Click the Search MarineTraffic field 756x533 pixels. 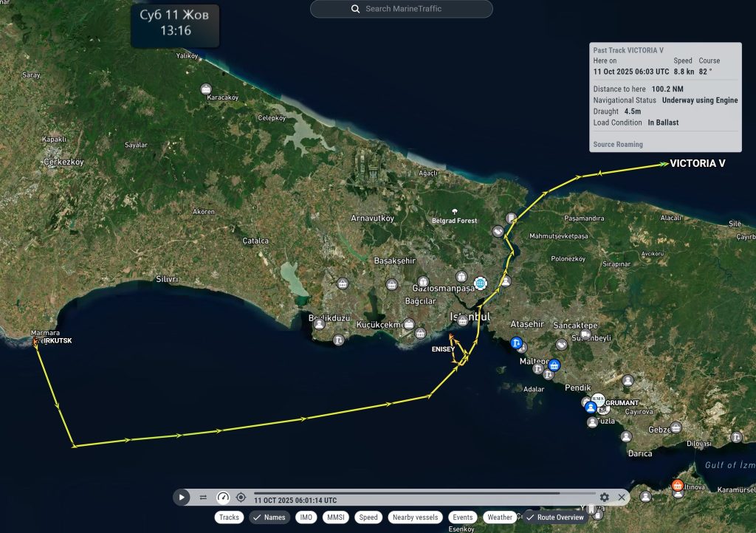point(401,9)
